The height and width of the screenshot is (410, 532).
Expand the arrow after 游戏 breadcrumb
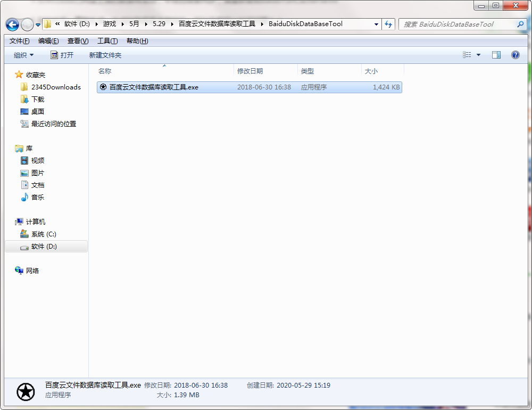pos(122,24)
